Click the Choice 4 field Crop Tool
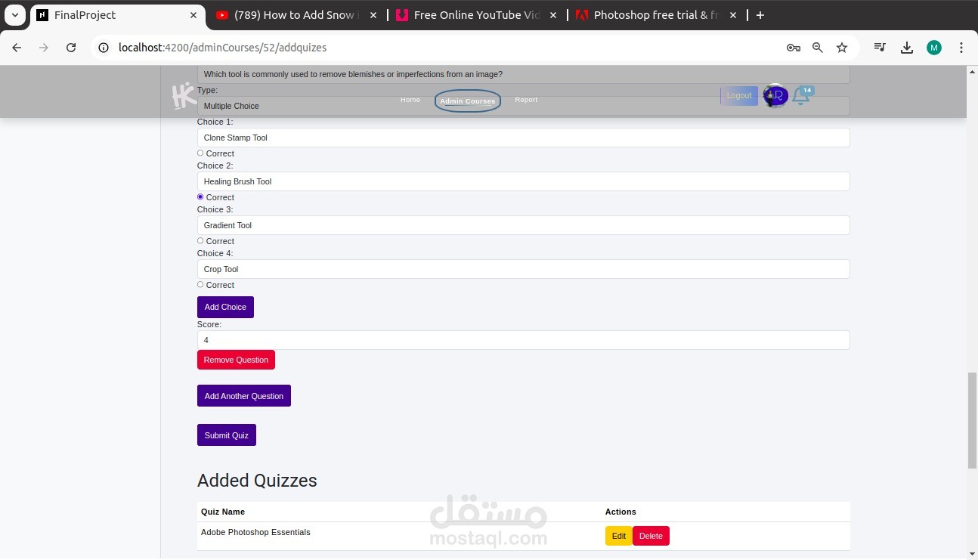Image resolution: width=978 pixels, height=560 pixels. tap(523, 269)
